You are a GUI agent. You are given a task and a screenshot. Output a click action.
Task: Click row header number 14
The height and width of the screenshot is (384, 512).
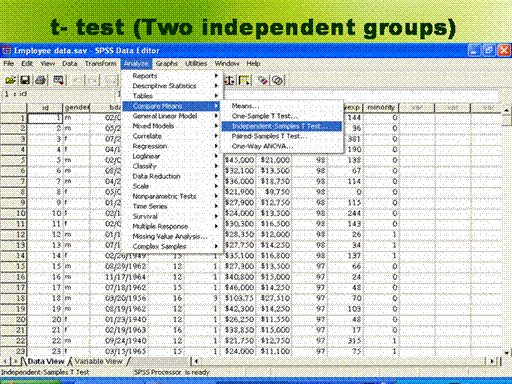click(x=13, y=256)
